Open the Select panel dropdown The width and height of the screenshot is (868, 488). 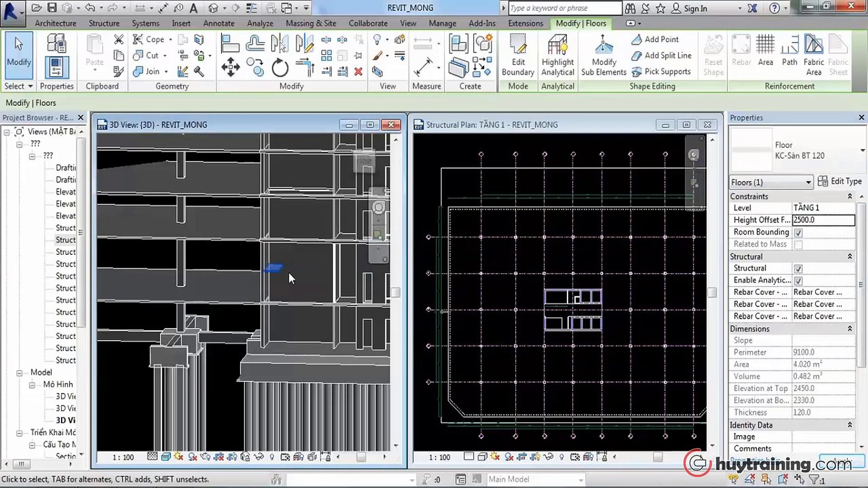pyautogui.click(x=18, y=86)
